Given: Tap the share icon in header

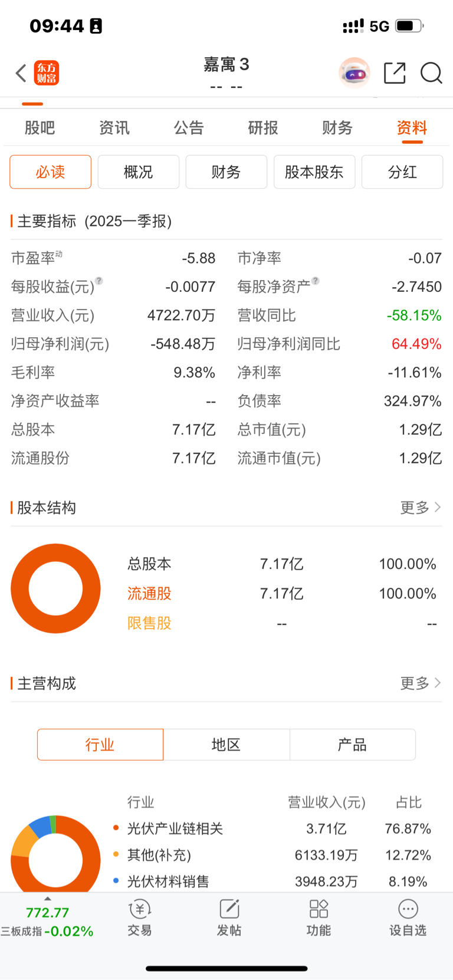Looking at the screenshot, I should [x=395, y=73].
